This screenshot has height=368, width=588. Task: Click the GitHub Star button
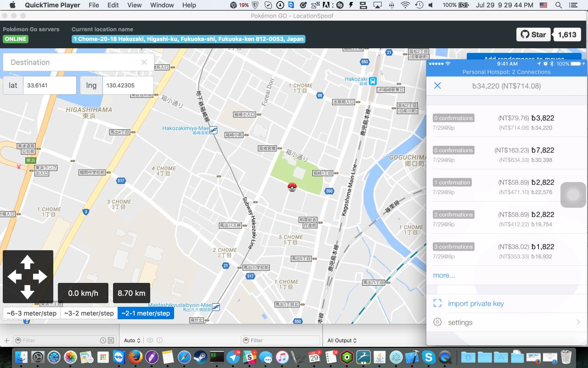tap(533, 34)
